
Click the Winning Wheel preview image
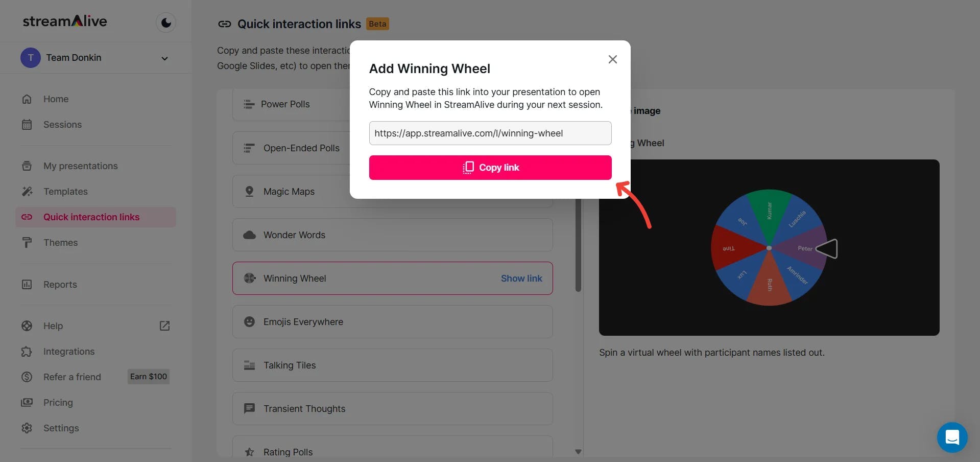(769, 248)
